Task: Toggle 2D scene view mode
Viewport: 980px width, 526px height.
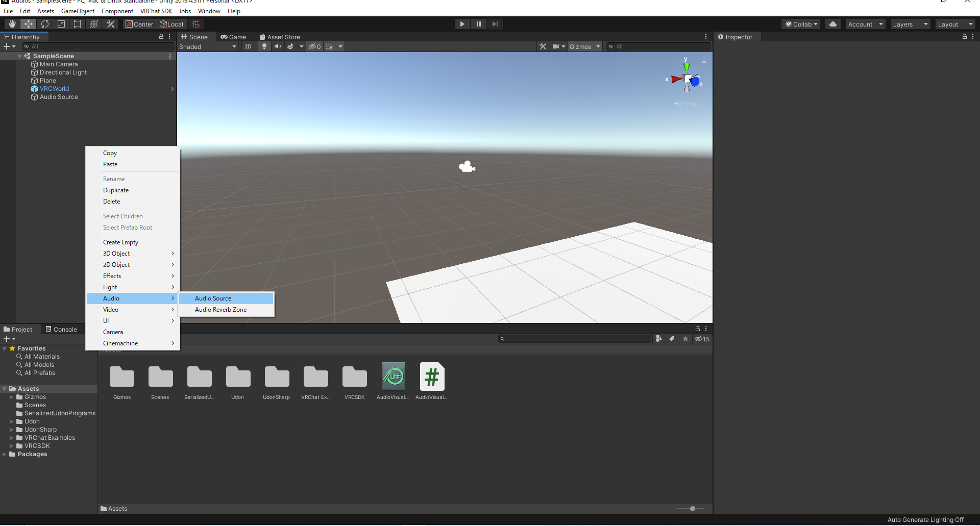Action: [x=248, y=46]
